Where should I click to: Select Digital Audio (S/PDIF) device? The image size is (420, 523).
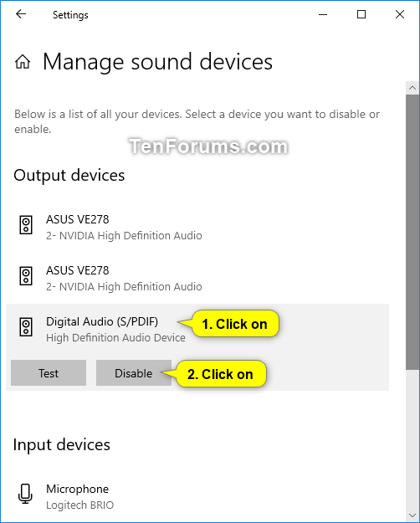click(x=197, y=329)
